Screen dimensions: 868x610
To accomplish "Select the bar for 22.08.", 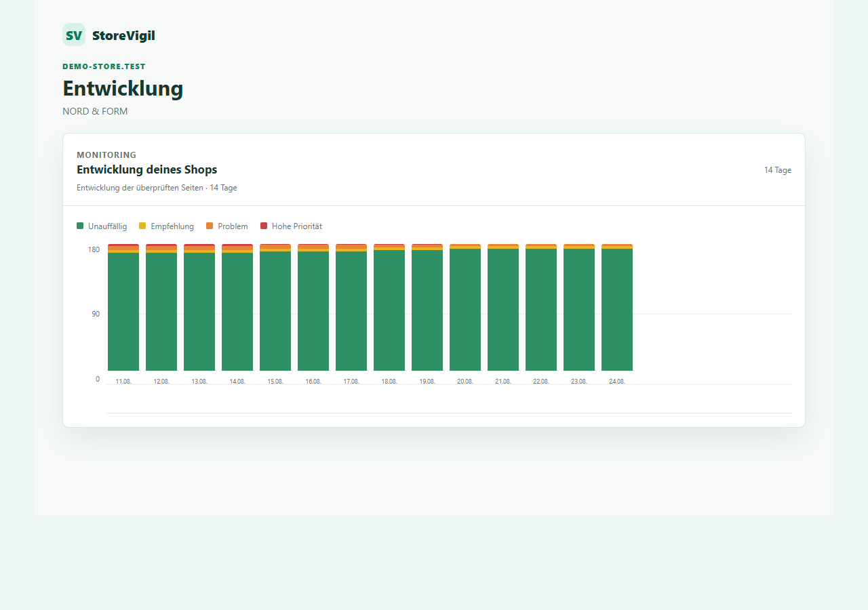I will [541, 307].
